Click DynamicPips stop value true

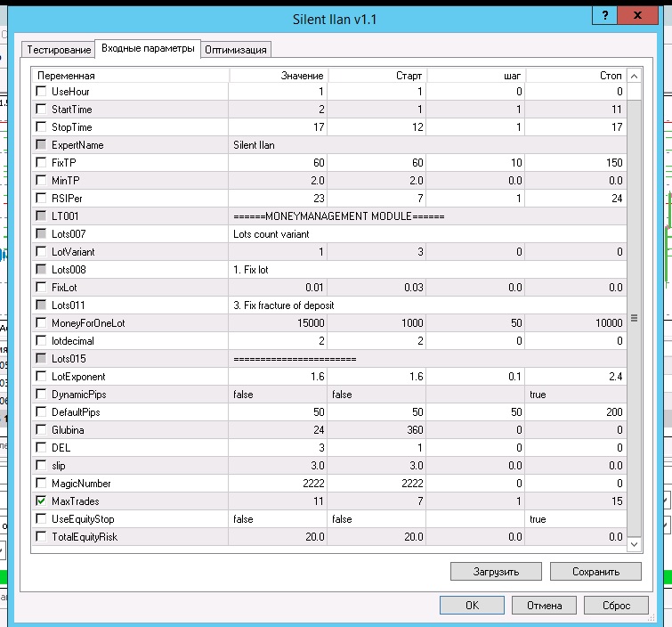pyautogui.click(x=576, y=395)
